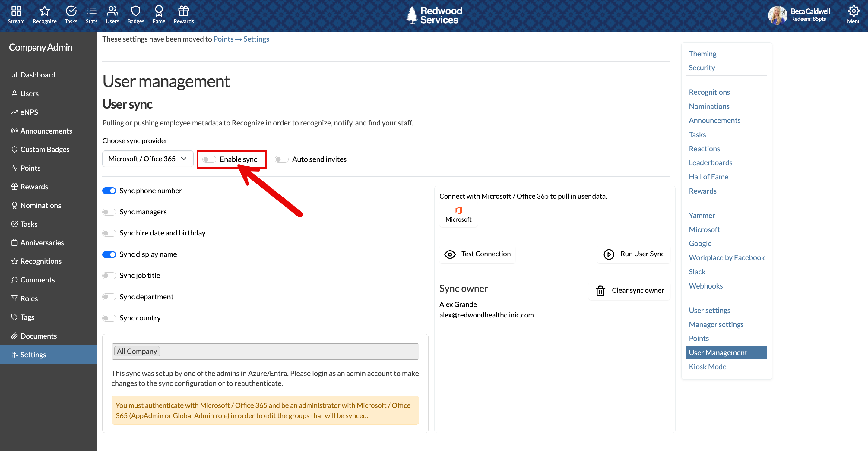
Task: Follow the Points → Settings link
Action: tap(241, 39)
